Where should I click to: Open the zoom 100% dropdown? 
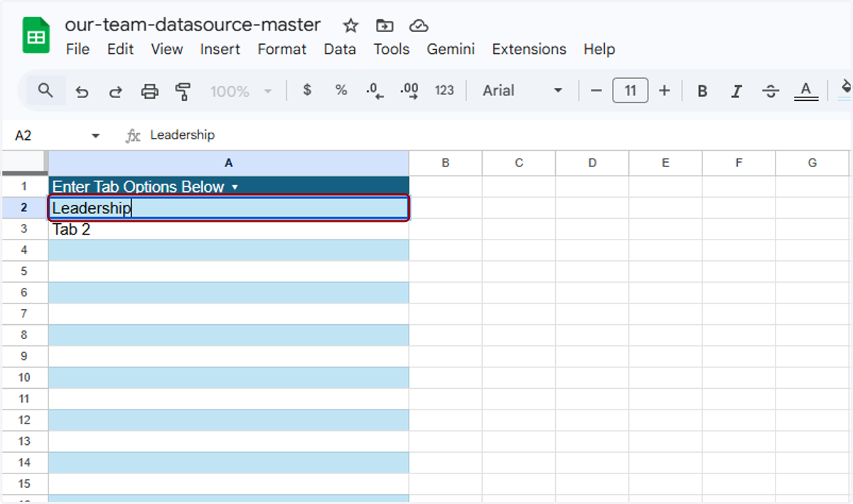(242, 91)
